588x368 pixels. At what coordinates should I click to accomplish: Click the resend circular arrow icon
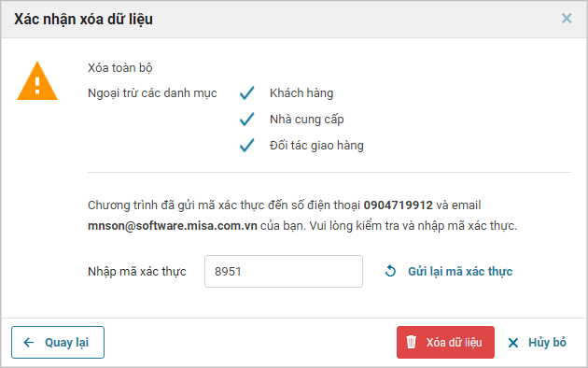pos(390,271)
